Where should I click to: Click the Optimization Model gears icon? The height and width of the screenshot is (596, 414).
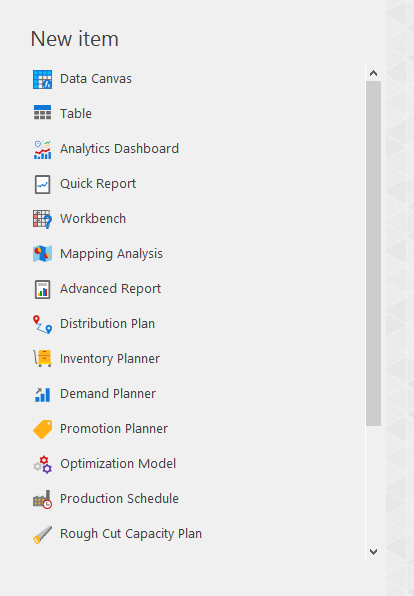[x=42, y=464]
